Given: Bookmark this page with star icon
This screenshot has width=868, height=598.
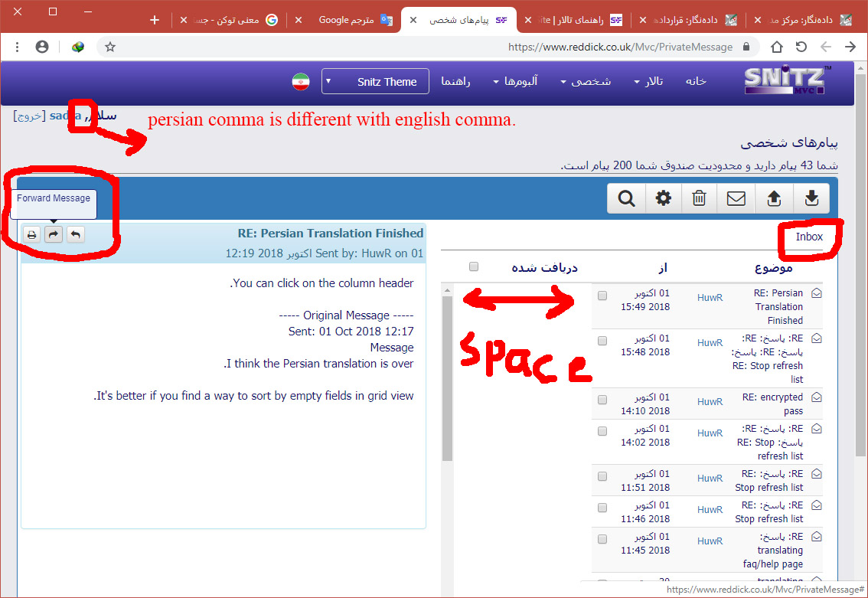Looking at the screenshot, I should [110, 47].
